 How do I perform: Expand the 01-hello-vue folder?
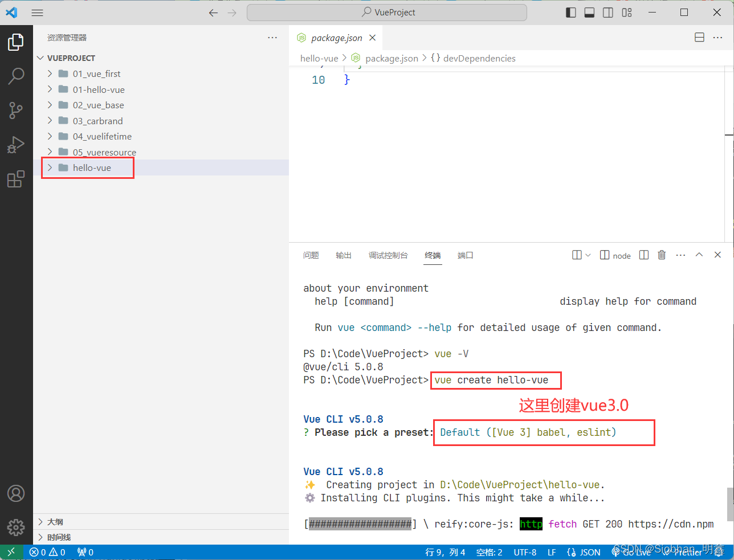50,89
